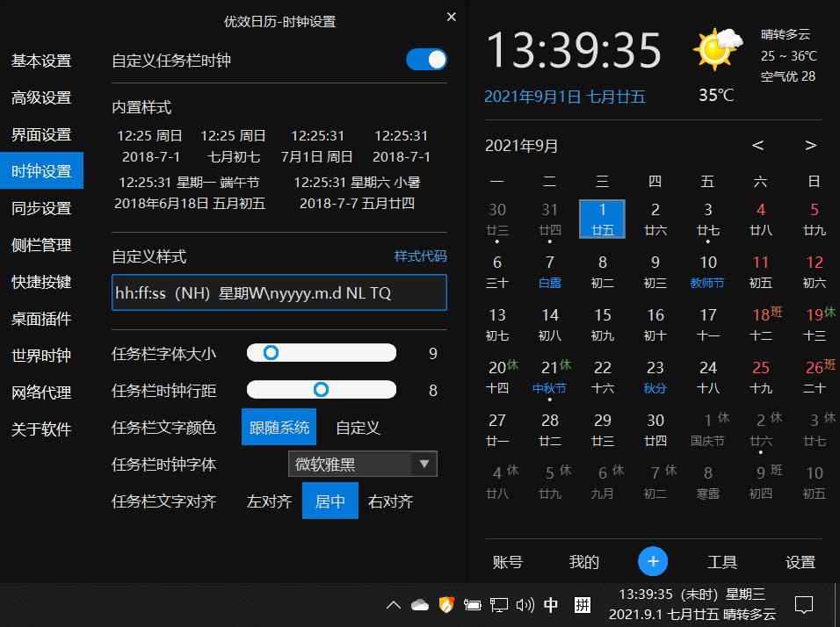Open 基本设置 in the sidebar
The height and width of the screenshot is (627, 840).
tap(41, 61)
